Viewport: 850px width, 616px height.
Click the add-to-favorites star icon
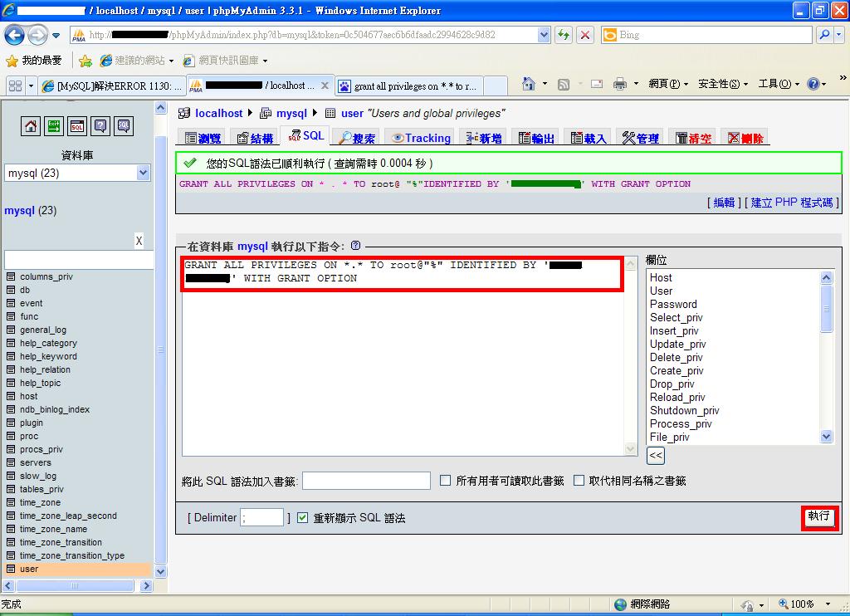(x=85, y=61)
